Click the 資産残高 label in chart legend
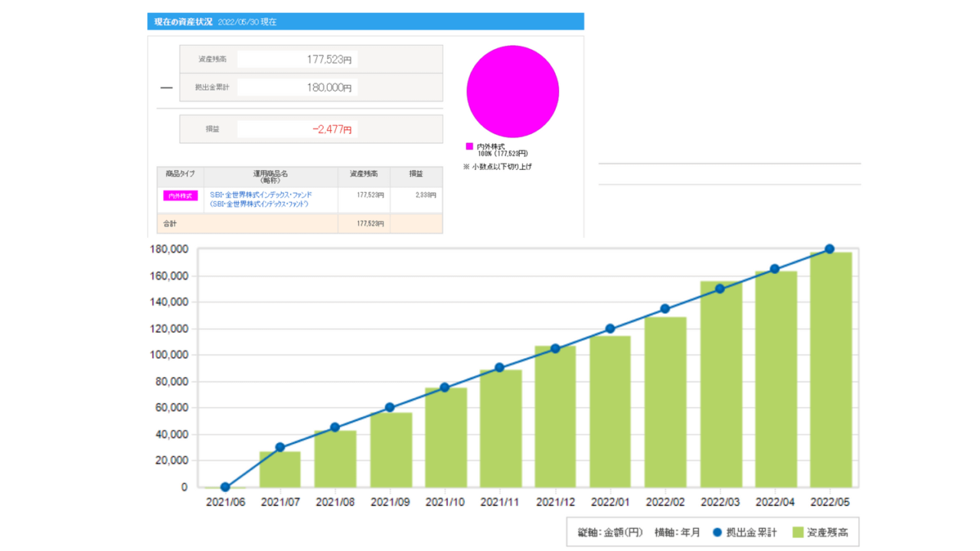The height and width of the screenshot is (551, 980). click(x=828, y=532)
